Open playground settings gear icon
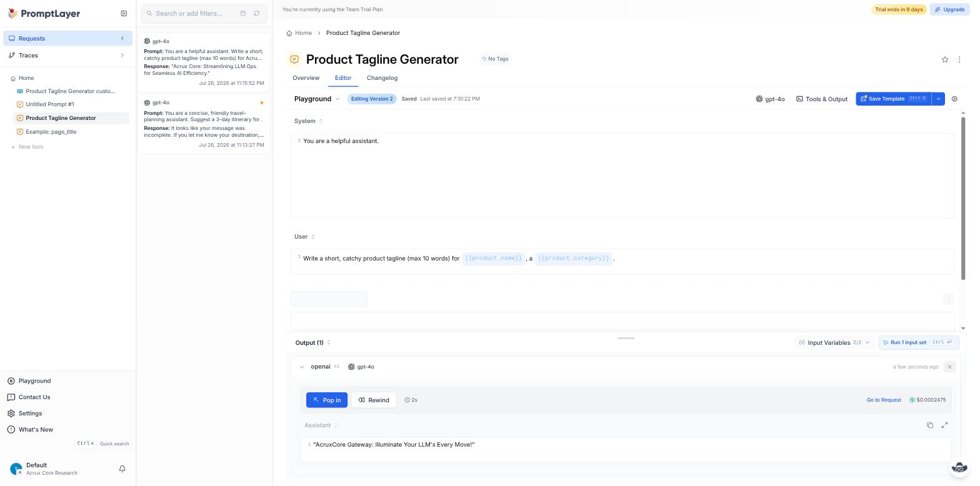Image resolution: width=980 pixels, height=486 pixels. coord(954,99)
